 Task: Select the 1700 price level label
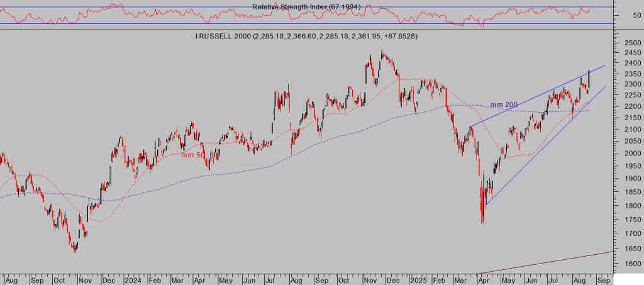(631, 234)
